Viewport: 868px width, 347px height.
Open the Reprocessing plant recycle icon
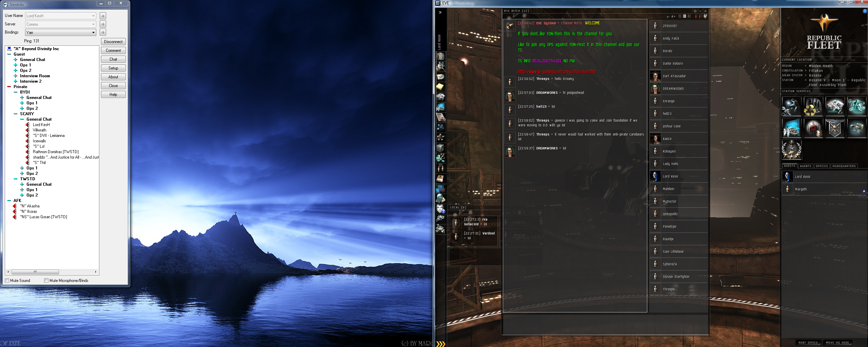(813, 106)
